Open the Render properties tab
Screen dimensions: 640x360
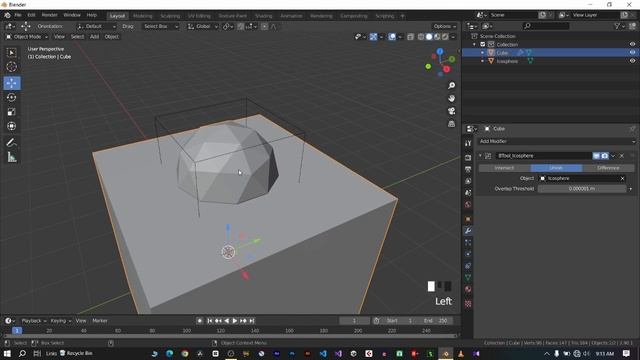coord(468,158)
